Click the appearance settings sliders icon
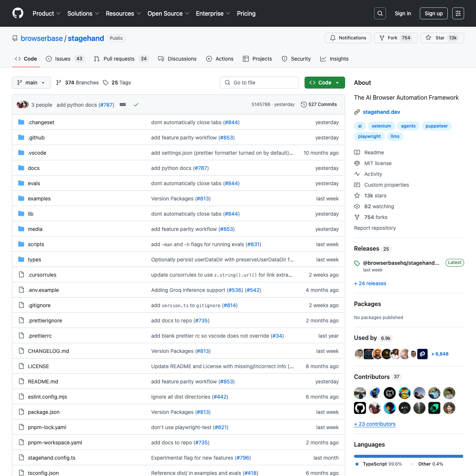The height and width of the screenshot is (476, 476). (x=458, y=13)
